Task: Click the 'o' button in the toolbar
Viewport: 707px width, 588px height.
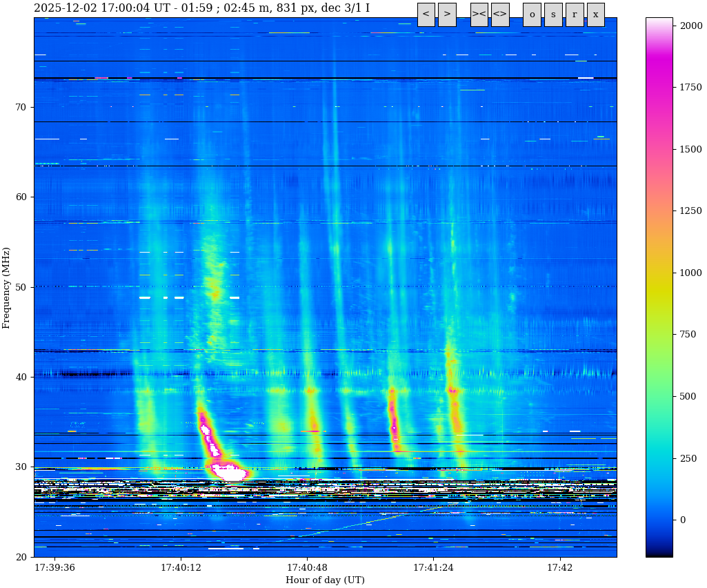Action: [532, 14]
